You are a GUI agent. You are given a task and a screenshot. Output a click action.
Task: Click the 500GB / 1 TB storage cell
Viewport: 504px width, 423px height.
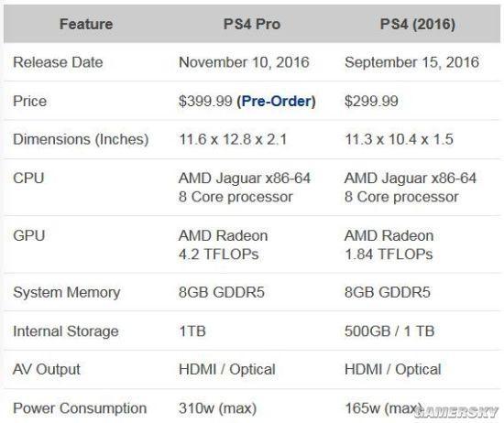389,331
